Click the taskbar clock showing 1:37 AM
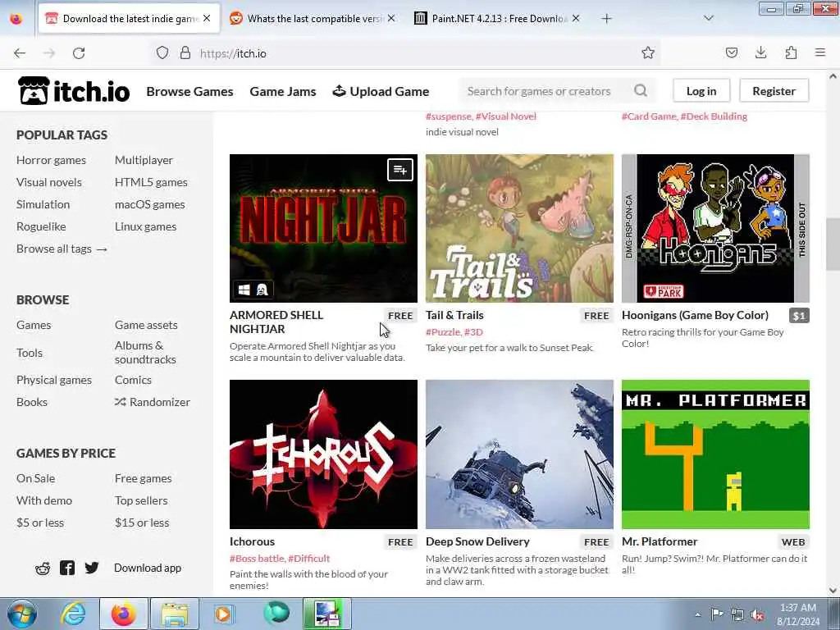 point(798,614)
